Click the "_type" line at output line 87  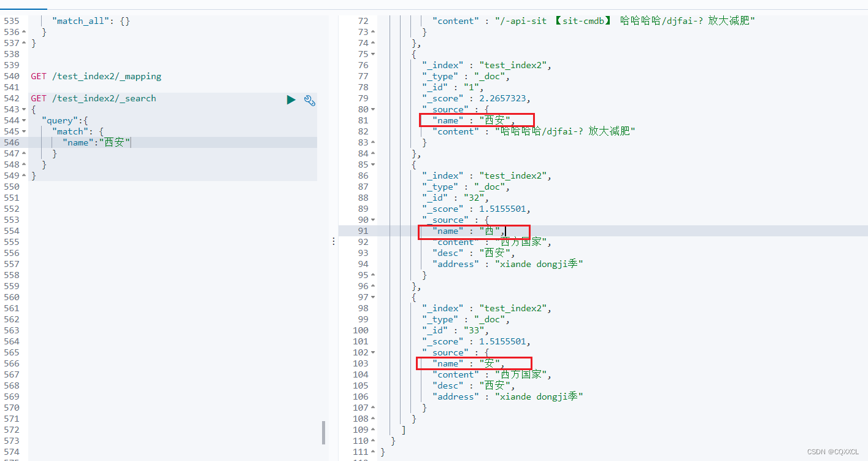click(466, 187)
